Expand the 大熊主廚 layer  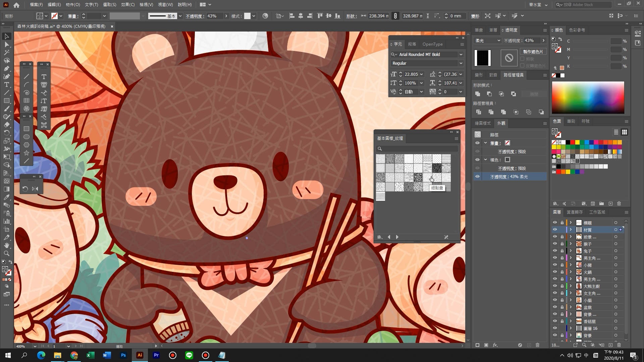[x=571, y=286]
